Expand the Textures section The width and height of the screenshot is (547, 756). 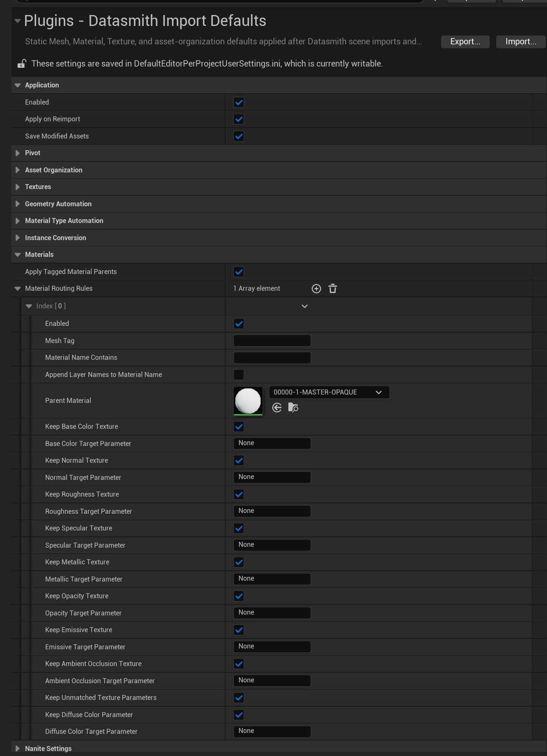(18, 187)
